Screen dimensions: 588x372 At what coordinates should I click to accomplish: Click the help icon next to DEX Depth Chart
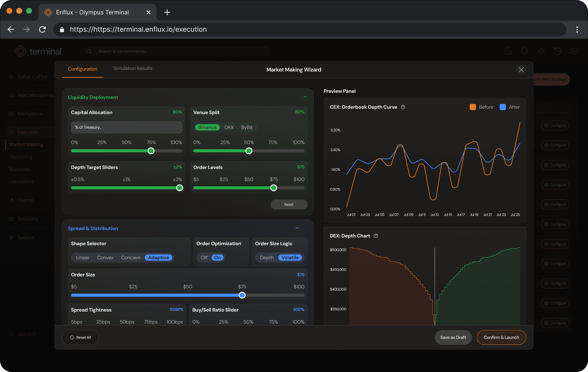pyautogui.click(x=376, y=236)
